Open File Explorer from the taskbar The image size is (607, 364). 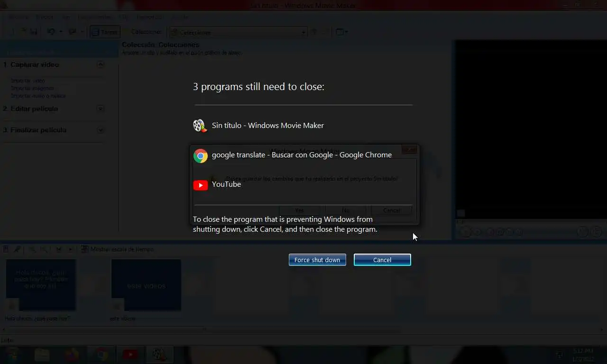pyautogui.click(x=42, y=355)
